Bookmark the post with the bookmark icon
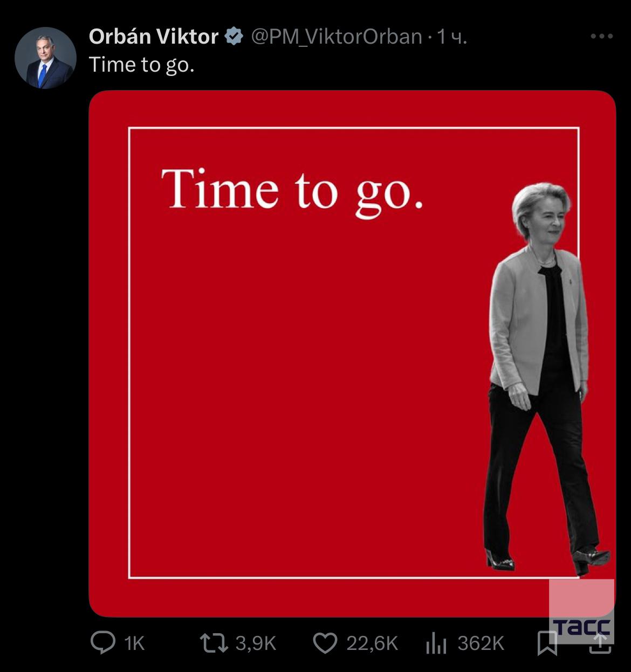Viewport: 631px width, 672px height. (x=547, y=643)
